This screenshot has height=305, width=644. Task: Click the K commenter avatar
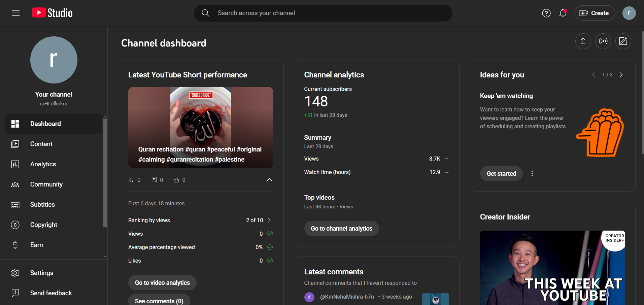[x=309, y=297]
